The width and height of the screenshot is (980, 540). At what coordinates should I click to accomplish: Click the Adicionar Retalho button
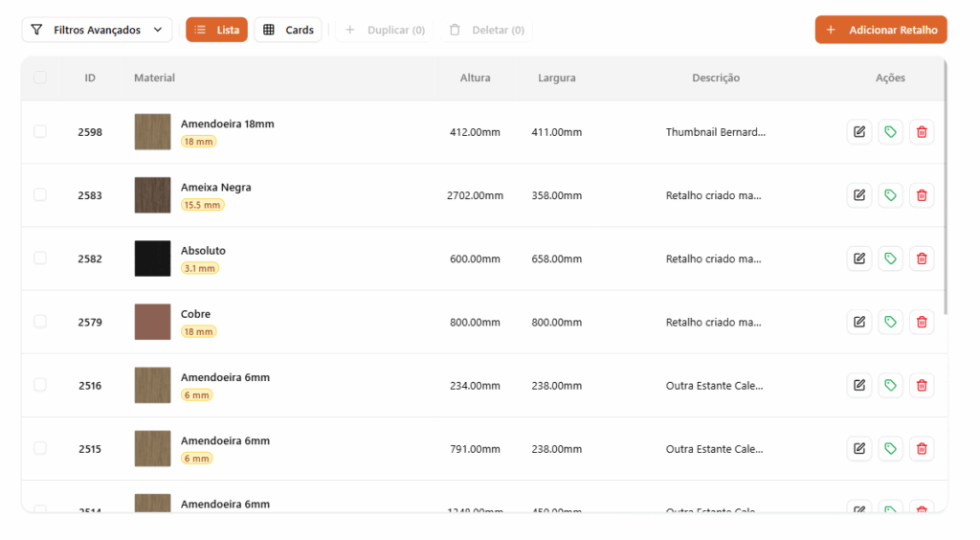[x=880, y=30]
